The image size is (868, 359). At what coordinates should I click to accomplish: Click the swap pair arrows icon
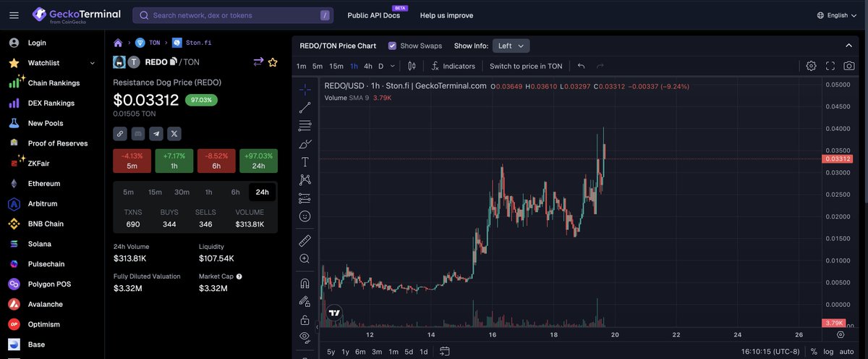[x=258, y=62]
